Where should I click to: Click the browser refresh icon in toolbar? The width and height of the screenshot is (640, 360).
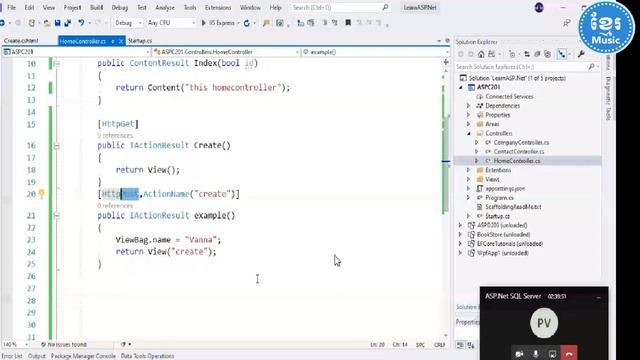pyautogui.click(x=247, y=23)
